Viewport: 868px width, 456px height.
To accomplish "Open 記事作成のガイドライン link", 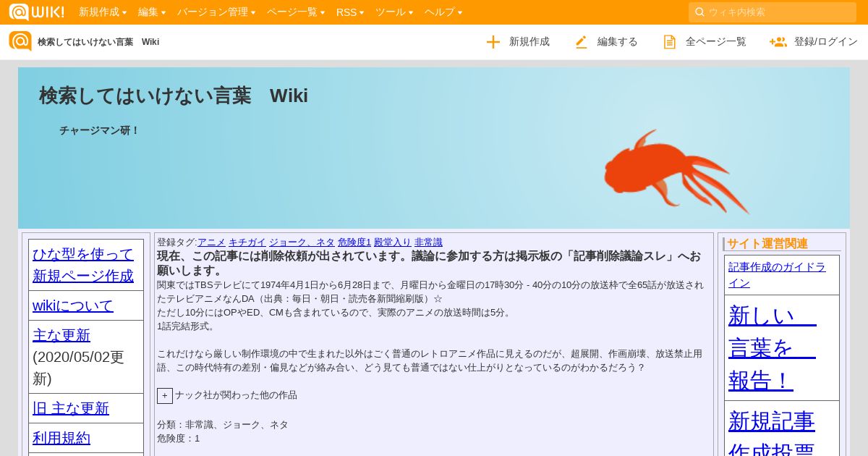I will click(777, 275).
